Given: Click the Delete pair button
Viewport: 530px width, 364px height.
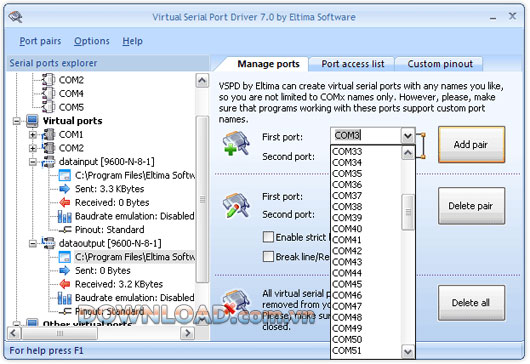Looking at the screenshot, I should point(471,206).
